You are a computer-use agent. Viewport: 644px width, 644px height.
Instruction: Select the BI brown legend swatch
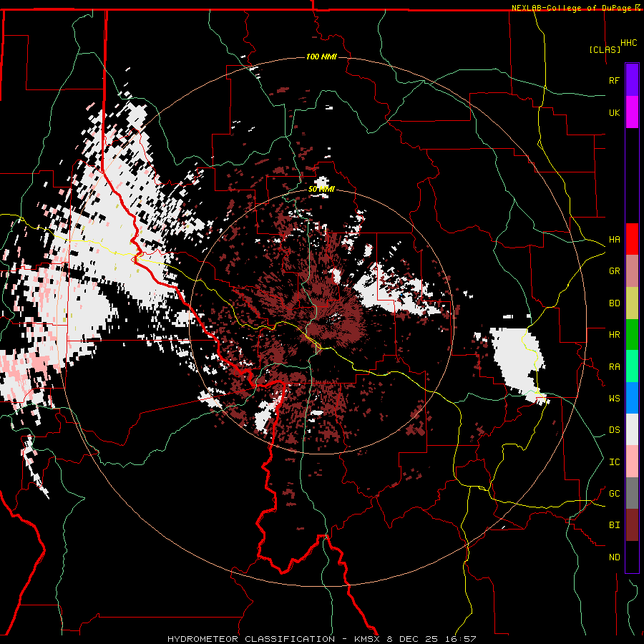click(632, 525)
